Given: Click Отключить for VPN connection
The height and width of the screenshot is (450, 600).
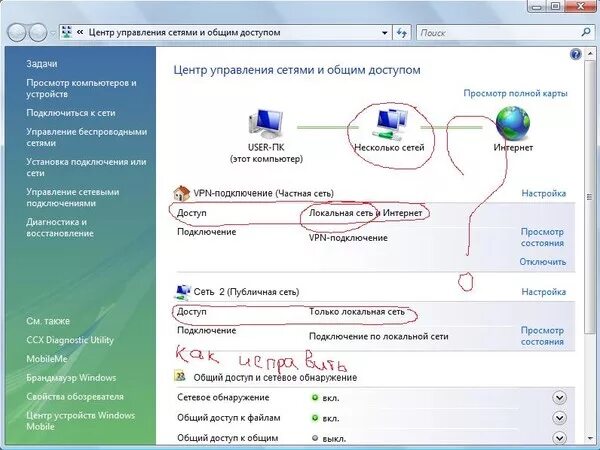Looking at the screenshot, I should (x=543, y=262).
